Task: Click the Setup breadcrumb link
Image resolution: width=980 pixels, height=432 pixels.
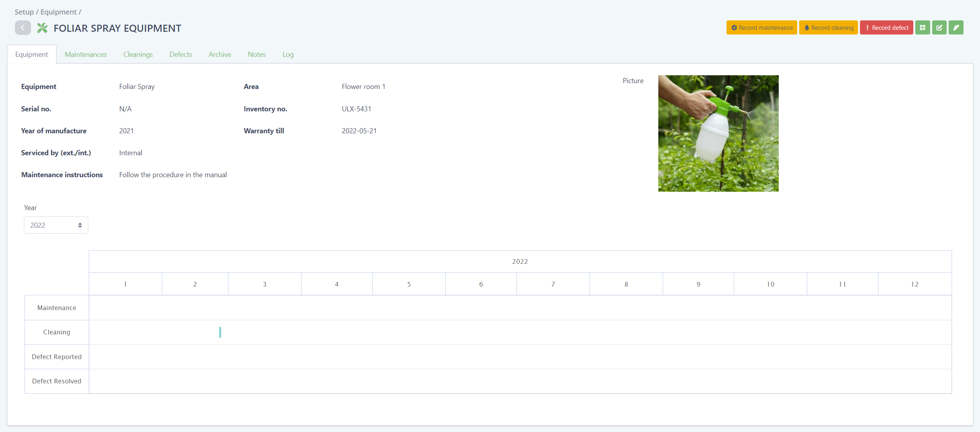Action: click(x=24, y=12)
